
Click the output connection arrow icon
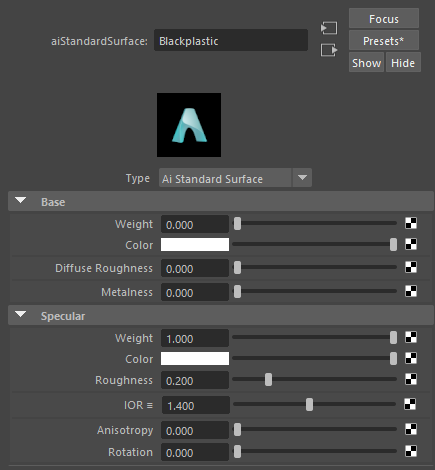[x=329, y=50]
